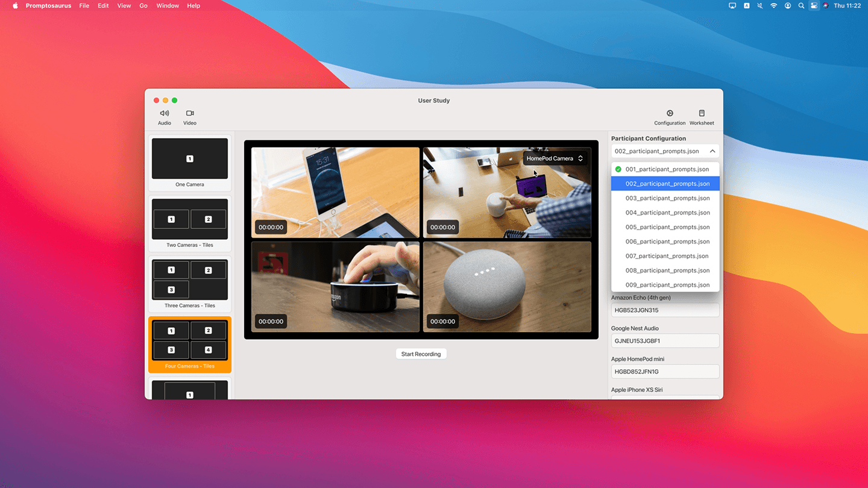Open macOS Control Center in menu bar
Screen dimensions: 868x488
(814, 5)
